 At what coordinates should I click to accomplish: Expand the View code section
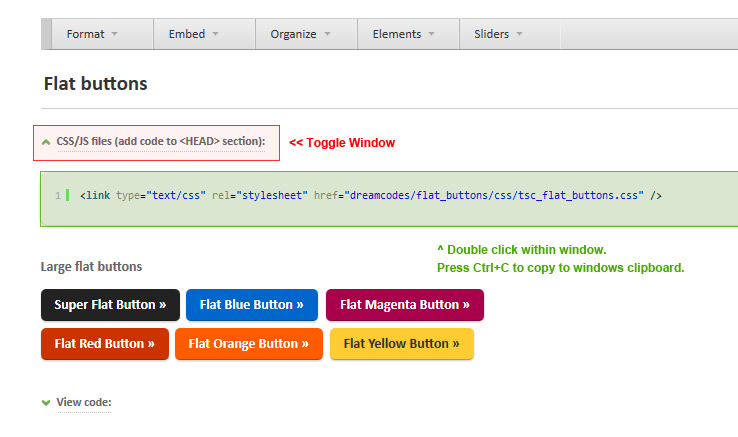click(84, 402)
